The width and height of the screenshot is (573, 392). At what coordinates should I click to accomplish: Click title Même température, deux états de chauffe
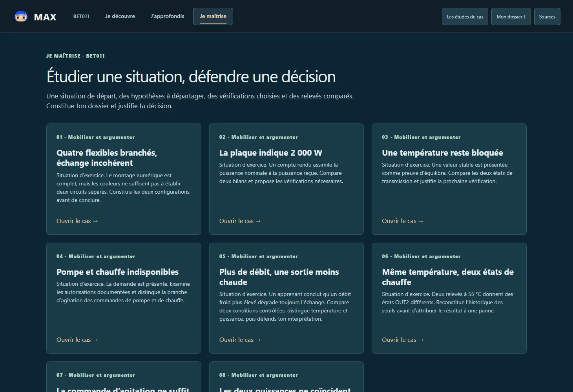[x=448, y=277]
